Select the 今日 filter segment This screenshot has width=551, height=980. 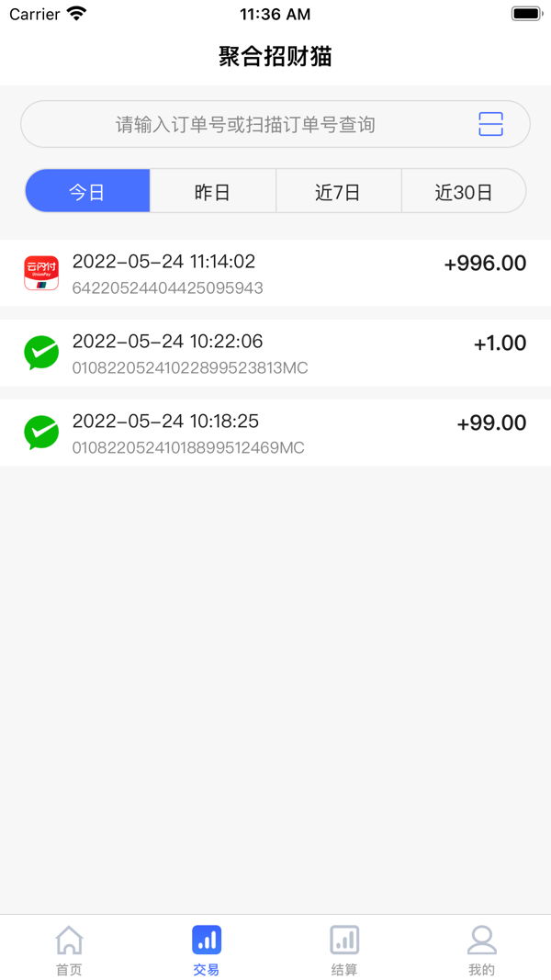pyautogui.click(x=87, y=191)
